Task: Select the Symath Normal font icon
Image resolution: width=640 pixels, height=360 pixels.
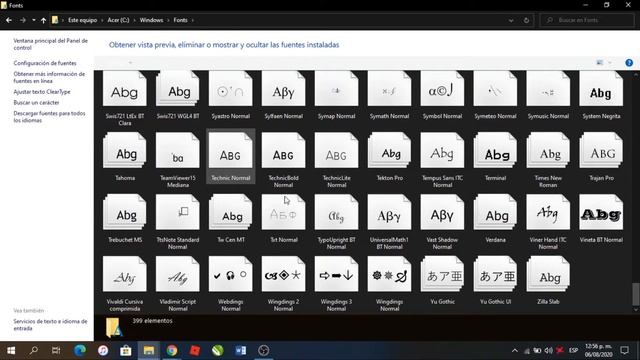Action: coord(389,89)
